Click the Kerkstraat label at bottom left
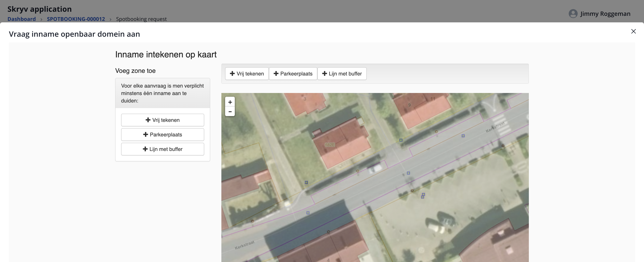The image size is (644, 262). click(x=244, y=245)
